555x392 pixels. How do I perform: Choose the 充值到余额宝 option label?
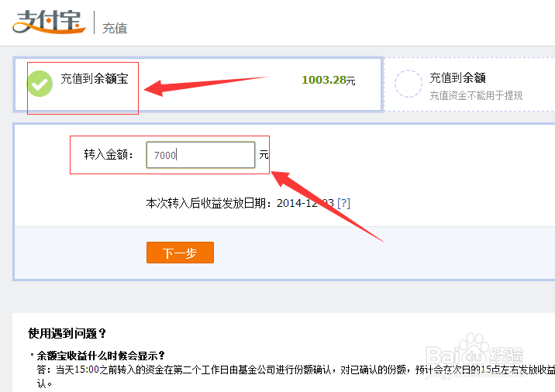point(94,78)
